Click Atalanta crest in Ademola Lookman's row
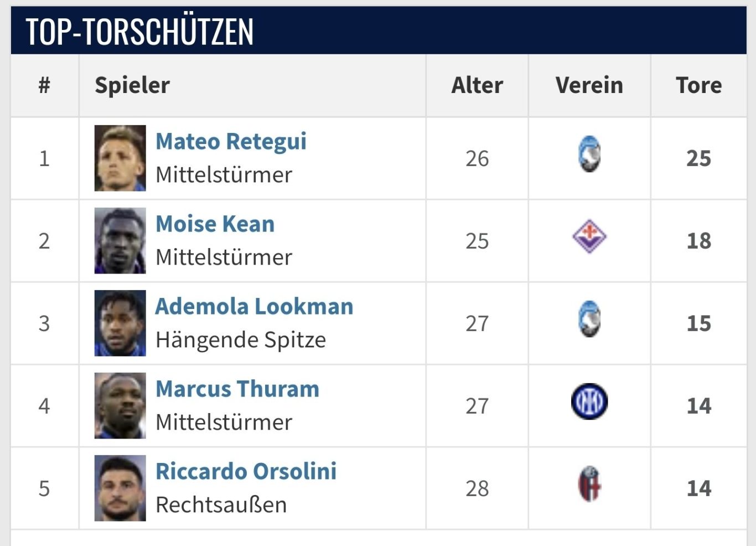Viewport: 756px width, 546px height. (589, 319)
